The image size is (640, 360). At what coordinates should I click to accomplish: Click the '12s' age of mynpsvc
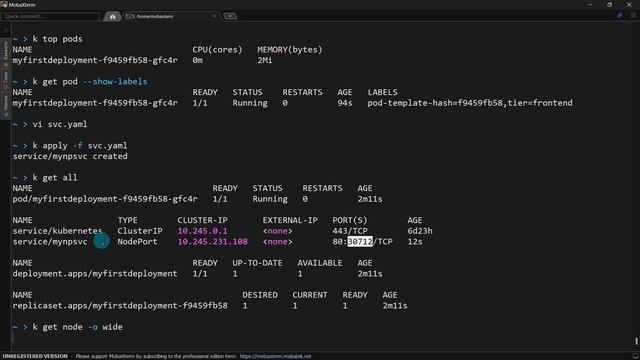coord(415,242)
